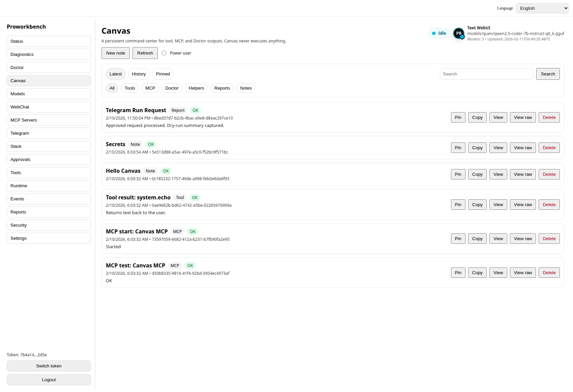
Task: Switch to the Pinned filter
Action: coord(163,74)
